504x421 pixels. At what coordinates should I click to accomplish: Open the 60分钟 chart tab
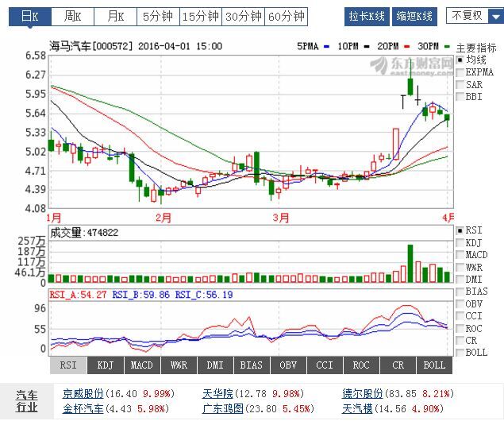click(x=286, y=17)
